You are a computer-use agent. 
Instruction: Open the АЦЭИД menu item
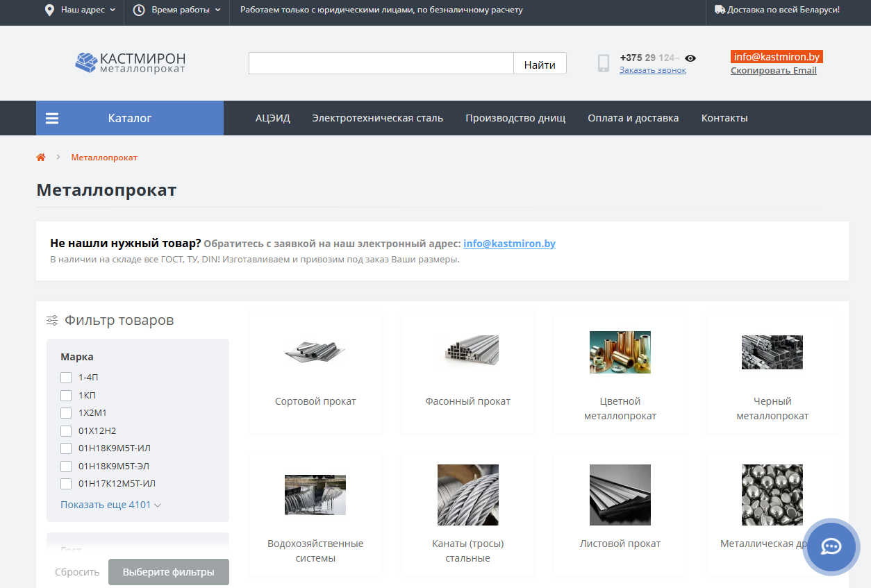coord(273,118)
